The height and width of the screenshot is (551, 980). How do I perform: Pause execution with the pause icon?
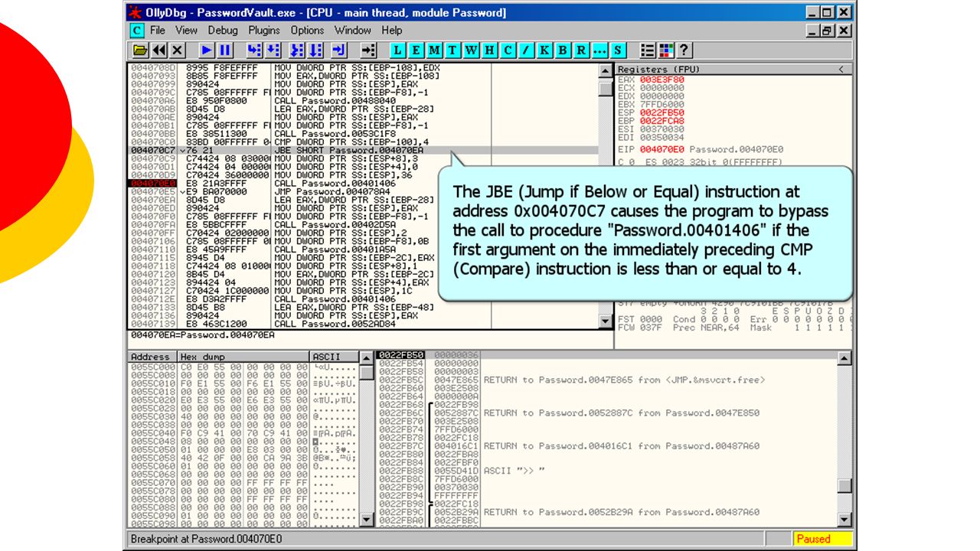tap(225, 51)
